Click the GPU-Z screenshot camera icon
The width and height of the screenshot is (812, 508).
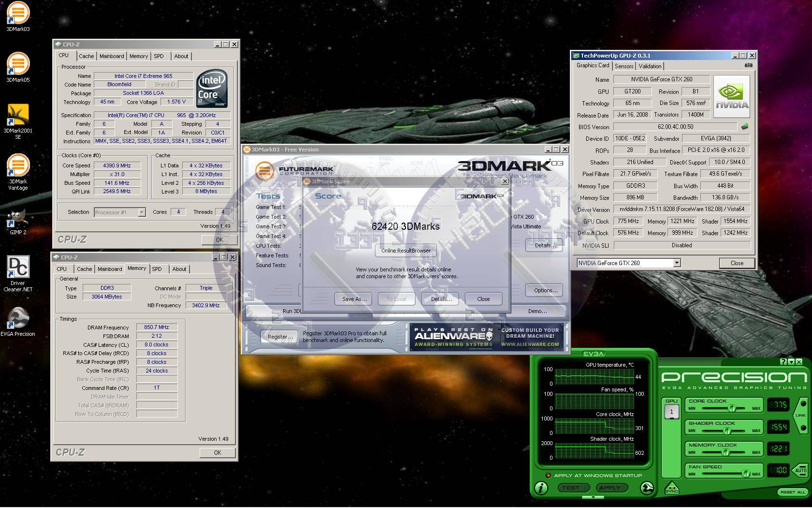(x=748, y=65)
